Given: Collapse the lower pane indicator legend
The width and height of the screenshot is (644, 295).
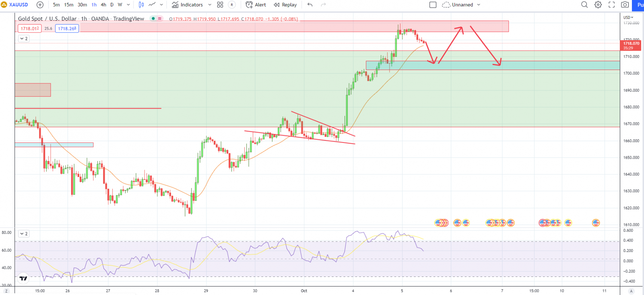Looking at the screenshot, I should (x=24, y=234).
